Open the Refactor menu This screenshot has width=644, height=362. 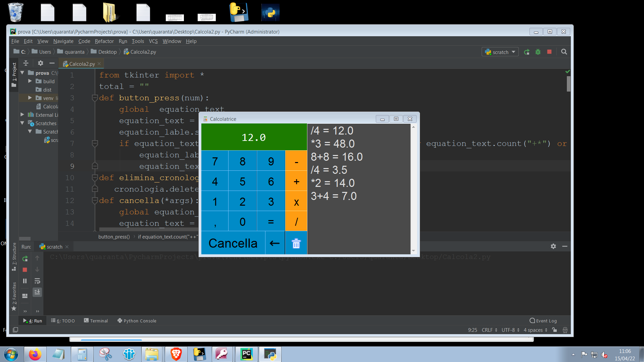[x=104, y=41]
